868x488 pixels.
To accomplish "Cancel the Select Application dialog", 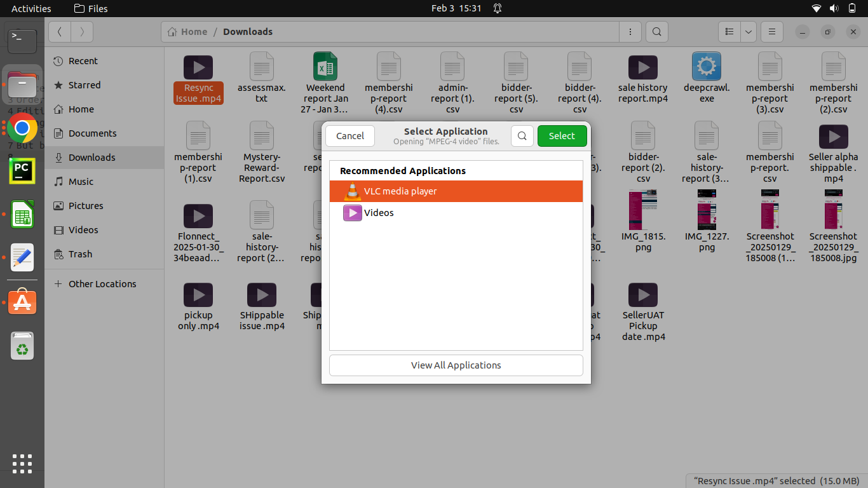I will [350, 136].
